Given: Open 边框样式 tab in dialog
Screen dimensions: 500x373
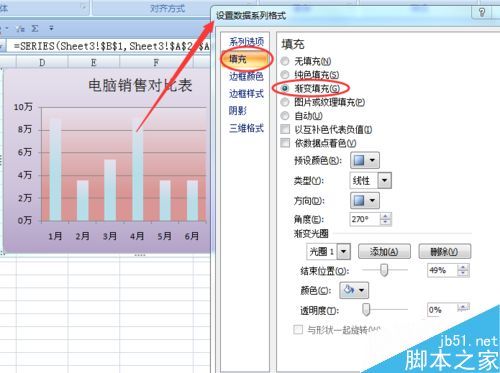Looking at the screenshot, I should coord(246,94).
